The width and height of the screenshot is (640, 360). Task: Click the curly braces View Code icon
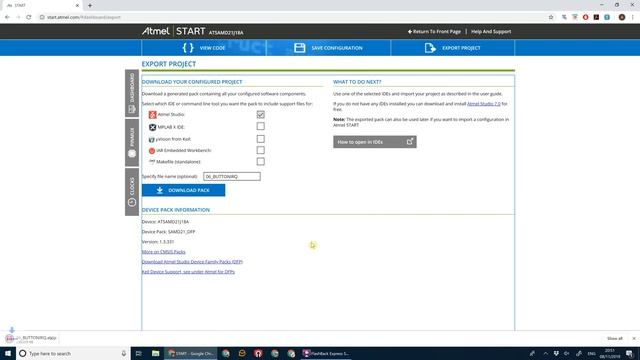click(188, 48)
